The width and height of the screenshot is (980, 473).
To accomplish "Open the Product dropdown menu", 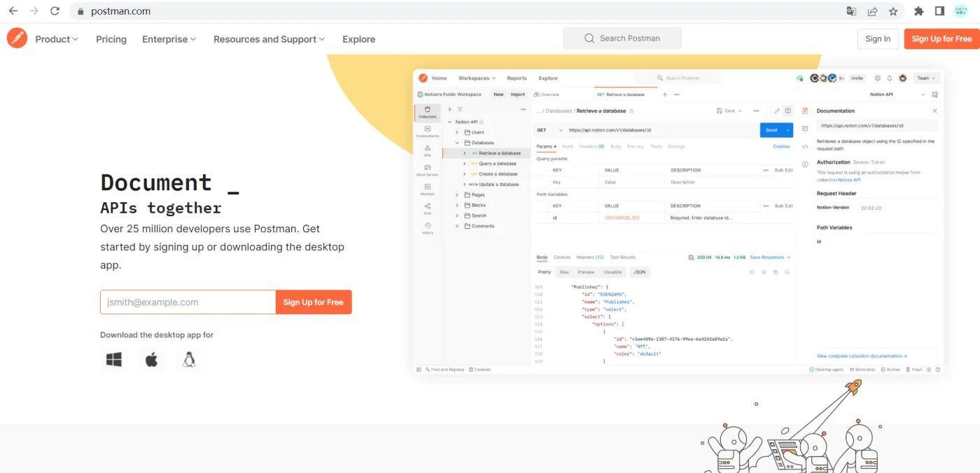I will tap(57, 39).
